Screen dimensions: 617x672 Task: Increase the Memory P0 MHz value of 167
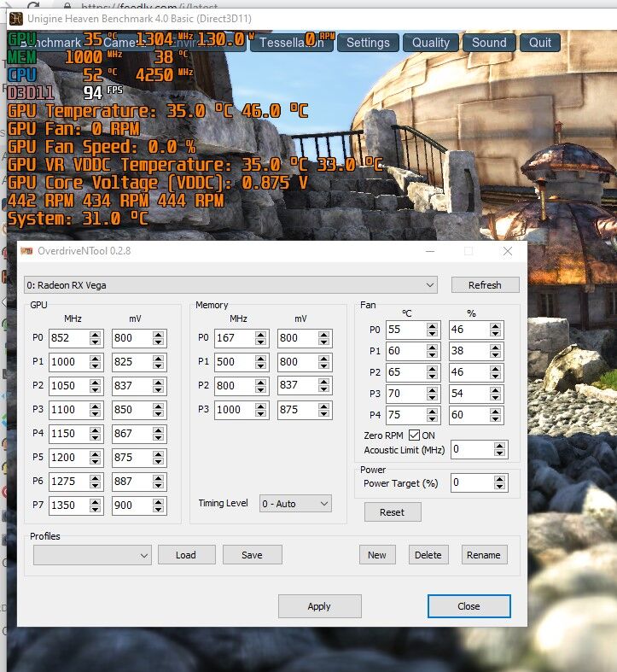[260, 334]
